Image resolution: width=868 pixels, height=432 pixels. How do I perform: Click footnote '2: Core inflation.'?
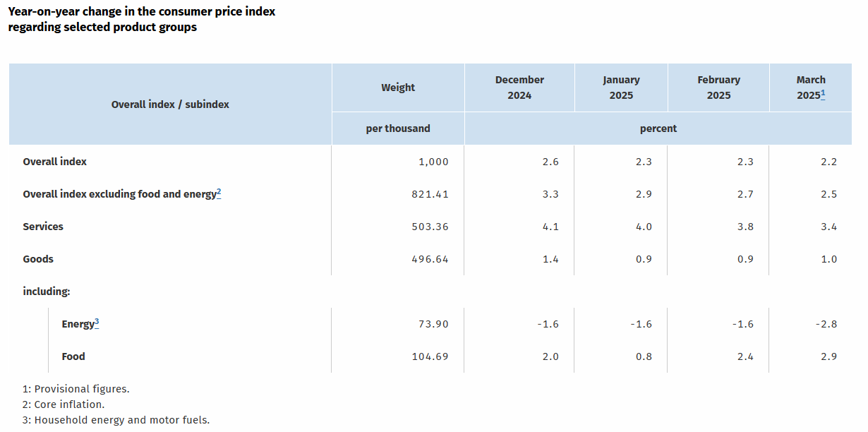[x=64, y=404]
